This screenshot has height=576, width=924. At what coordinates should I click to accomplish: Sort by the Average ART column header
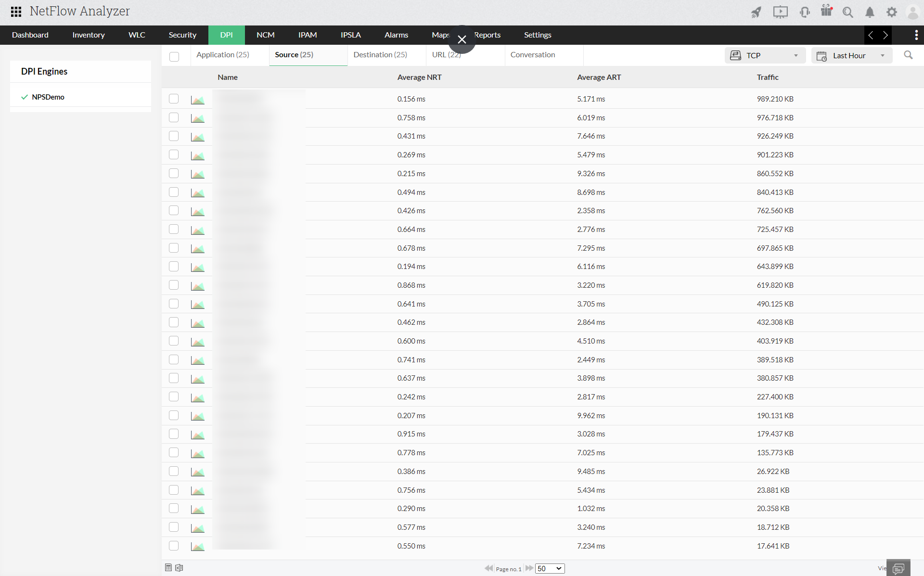coord(599,77)
